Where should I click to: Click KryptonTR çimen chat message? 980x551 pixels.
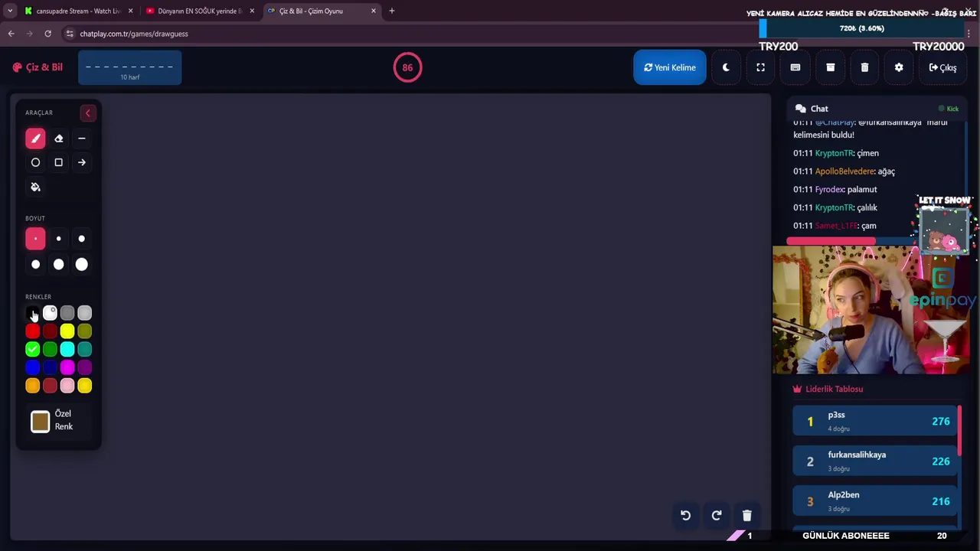click(836, 153)
